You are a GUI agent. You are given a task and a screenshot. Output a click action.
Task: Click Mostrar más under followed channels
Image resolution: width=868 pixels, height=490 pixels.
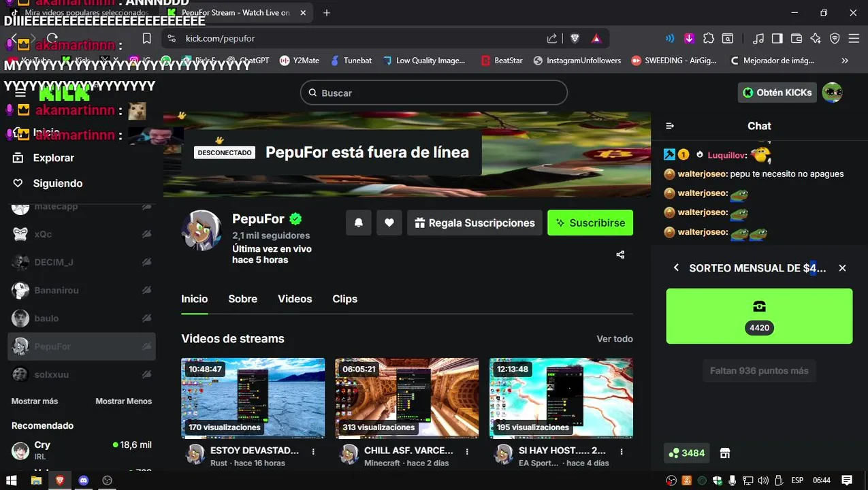point(35,402)
